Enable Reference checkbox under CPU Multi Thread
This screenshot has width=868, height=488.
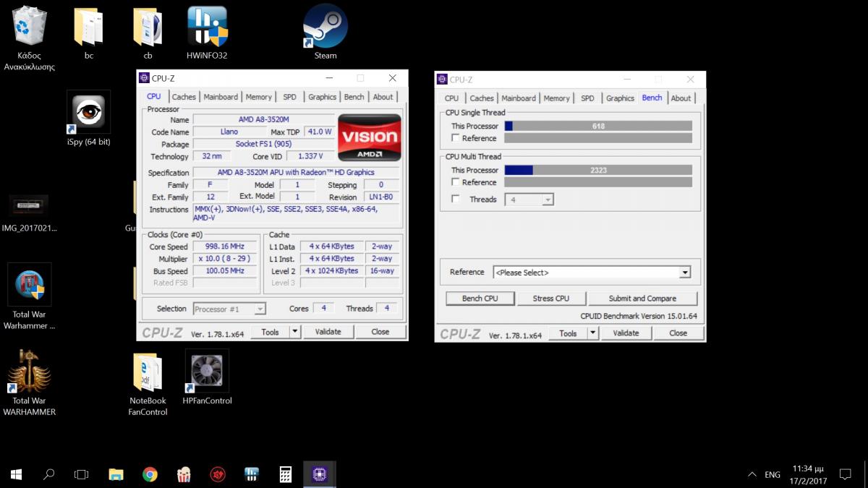(455, 182)
